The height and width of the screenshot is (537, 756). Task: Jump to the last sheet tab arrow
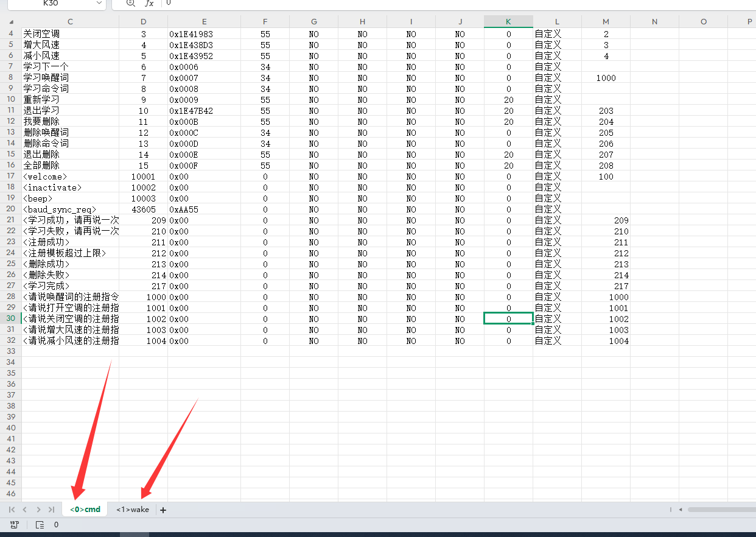point(51,510)
